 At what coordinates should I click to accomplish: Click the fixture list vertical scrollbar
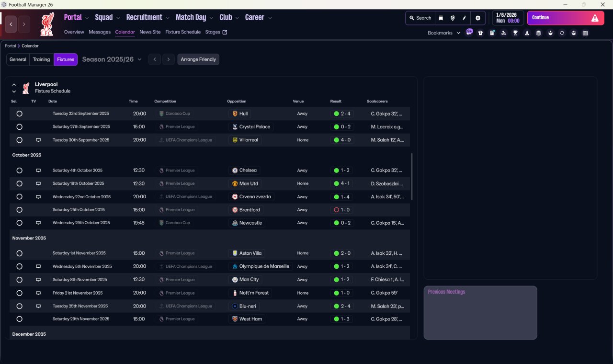[412, 176]
